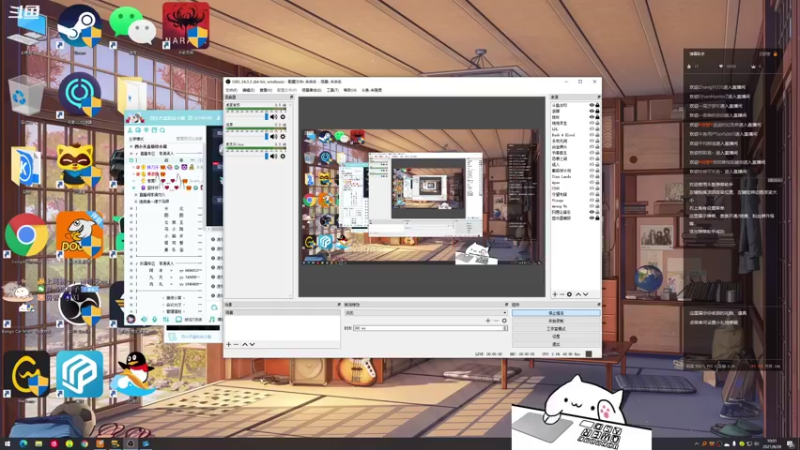Click Desktop Audio volume slider handle
This screenshot has height=450, width=800.
pos(266,117)
